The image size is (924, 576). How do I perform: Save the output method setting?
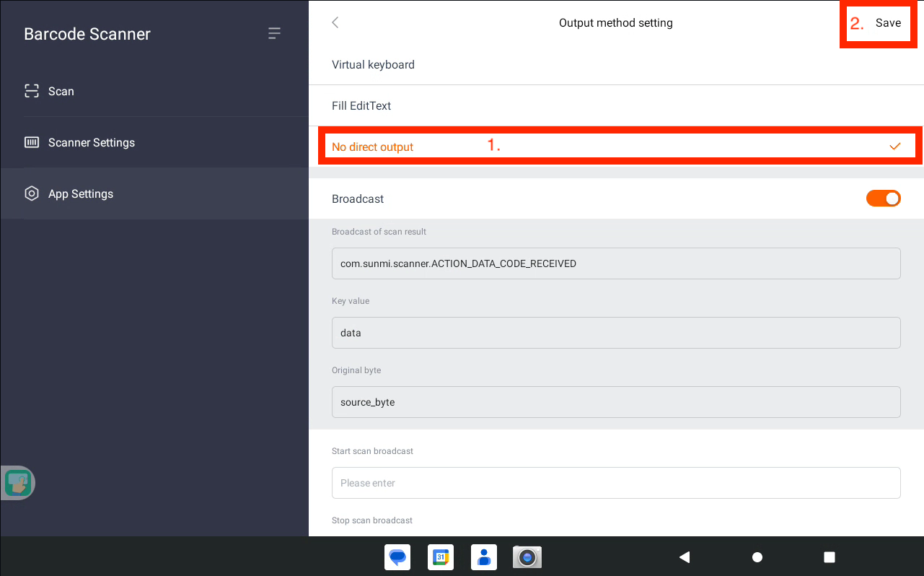pos(888,23)
